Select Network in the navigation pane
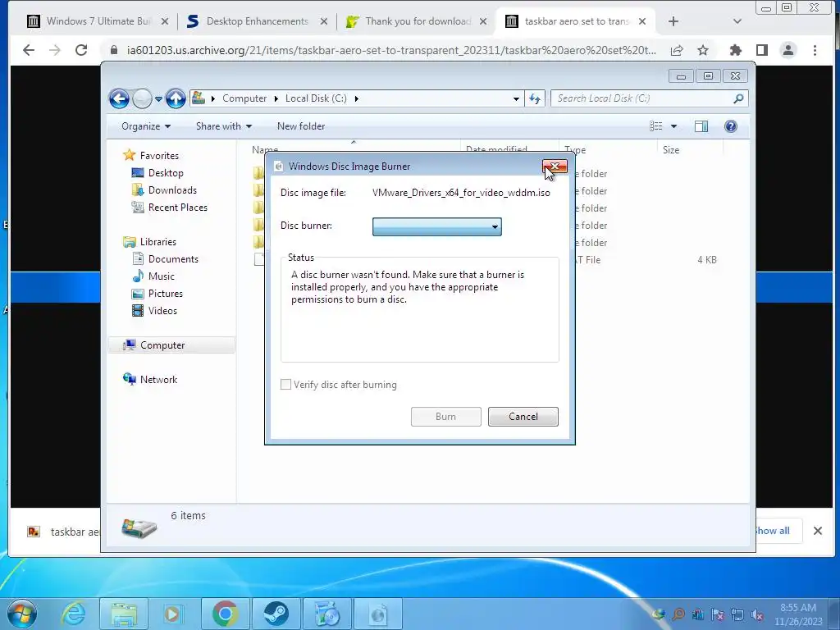840x630 pixels. click(x=158, y=380)
